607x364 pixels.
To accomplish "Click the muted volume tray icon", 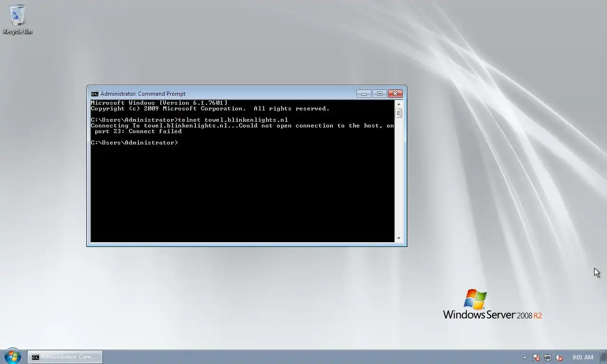I will (559, 357).
